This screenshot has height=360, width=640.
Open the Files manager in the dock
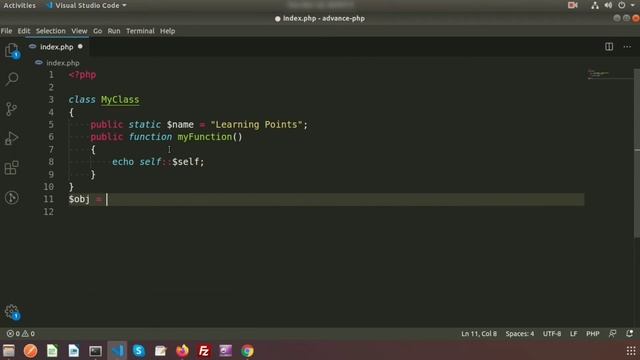point(9,351)
